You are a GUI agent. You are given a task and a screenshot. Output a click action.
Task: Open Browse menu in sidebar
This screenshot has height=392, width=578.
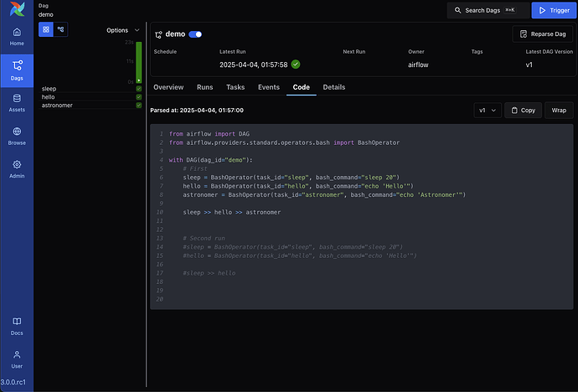tap(17, 137)
